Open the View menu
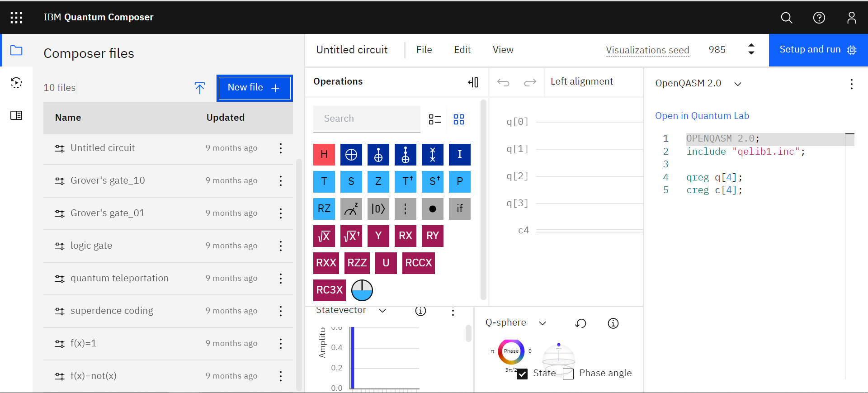This screenshot has width=868, height=393. 503,50
